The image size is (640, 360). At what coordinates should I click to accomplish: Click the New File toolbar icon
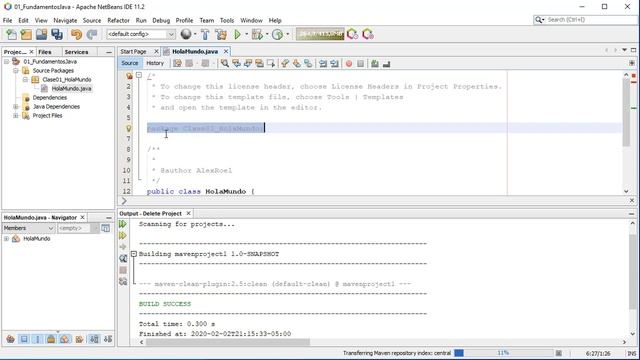tap(11, 34)
